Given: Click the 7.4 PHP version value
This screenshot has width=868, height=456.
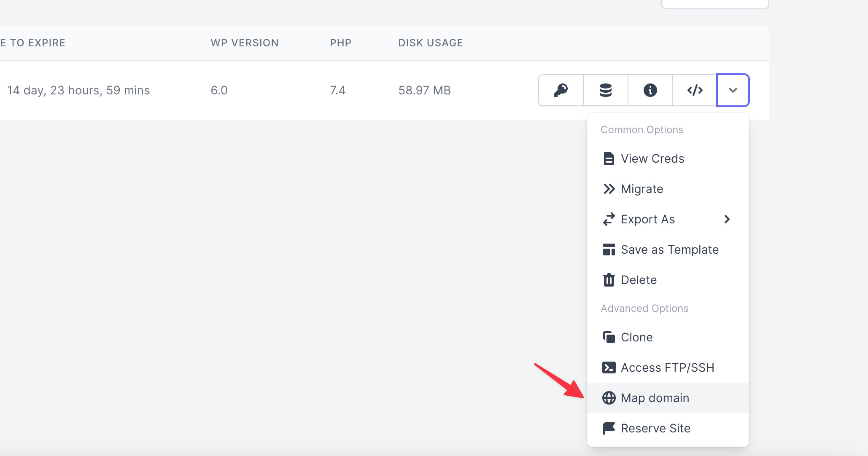Looking at the screenshot, I should (338, 90).
